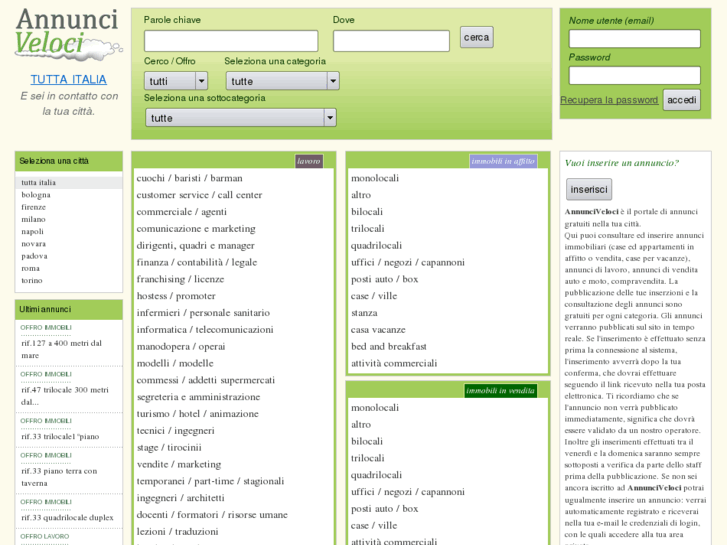Select padova city
727x545 pixels.
[x=34, y=256]
